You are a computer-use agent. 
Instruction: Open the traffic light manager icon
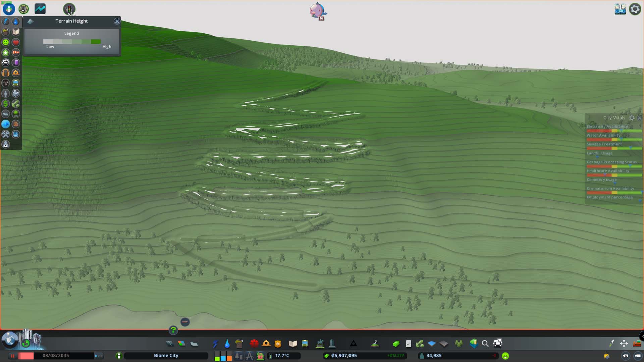click(69, 9)
